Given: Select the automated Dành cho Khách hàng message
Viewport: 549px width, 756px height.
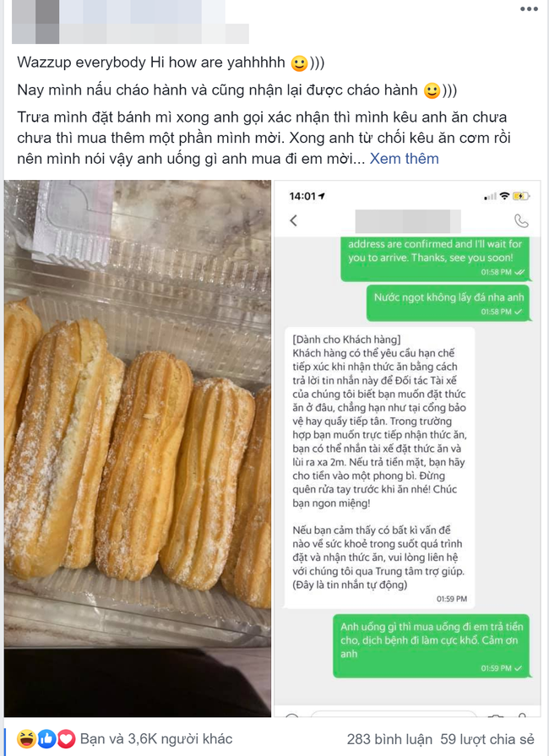Looking at the screenshot, I should coord(379,467).
